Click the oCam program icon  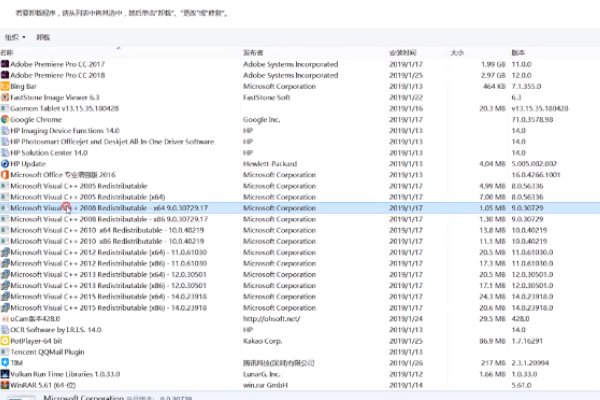coord(5,319)
